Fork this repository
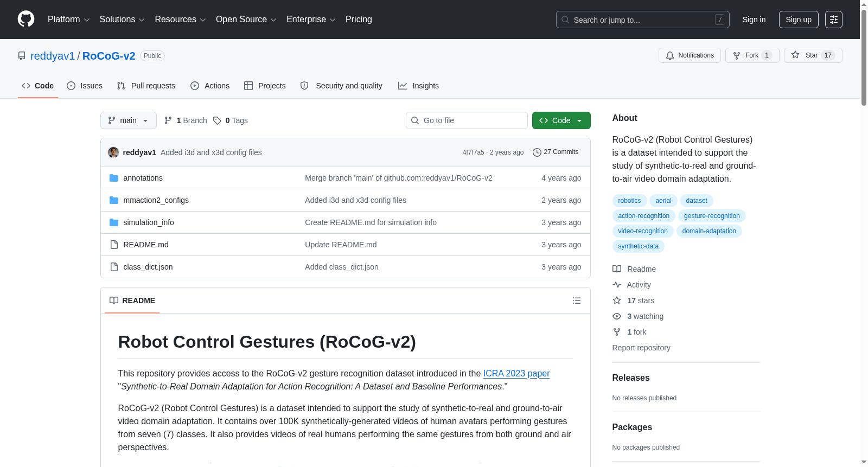Viewport: 868px width, 467px height. point(752,55)
